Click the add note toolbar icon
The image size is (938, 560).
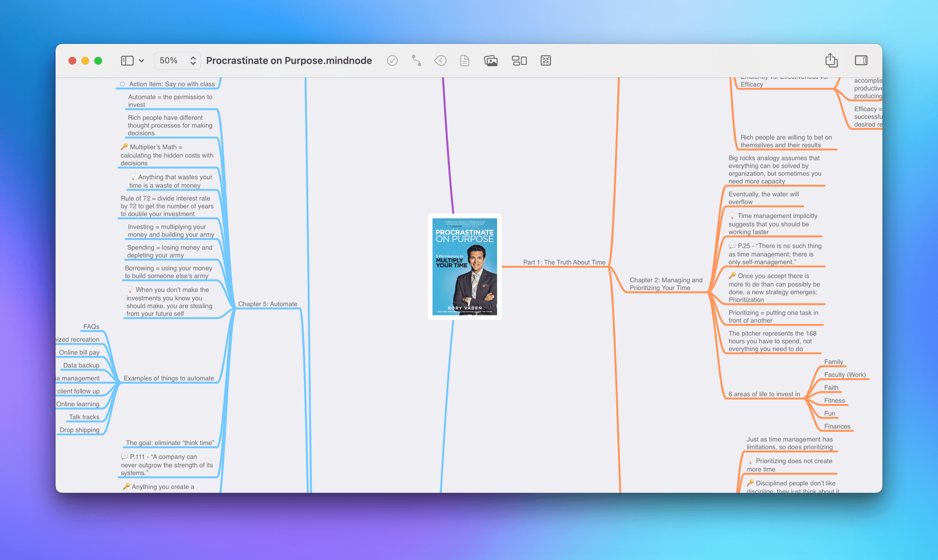click(x=465, y=61)
